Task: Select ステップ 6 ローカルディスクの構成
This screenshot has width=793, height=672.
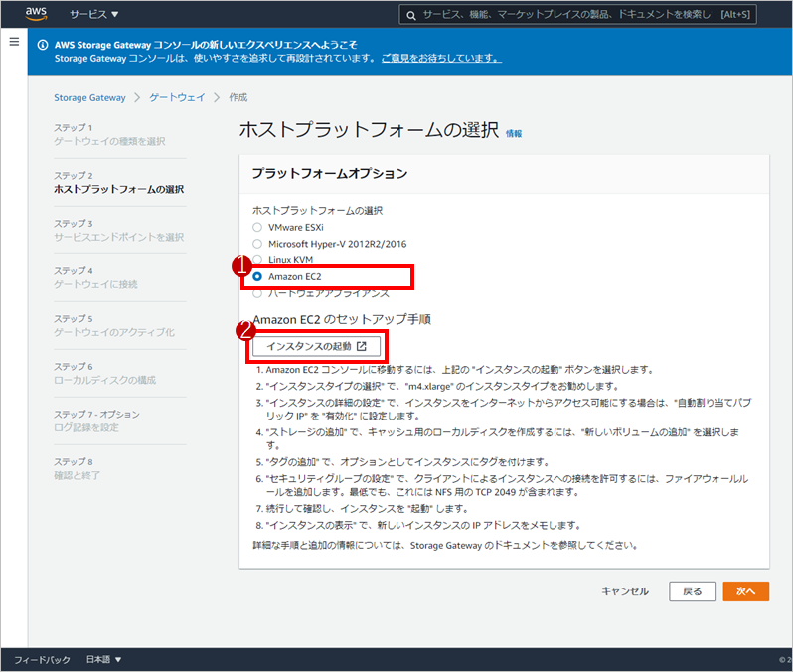Action: click(104, 373)
